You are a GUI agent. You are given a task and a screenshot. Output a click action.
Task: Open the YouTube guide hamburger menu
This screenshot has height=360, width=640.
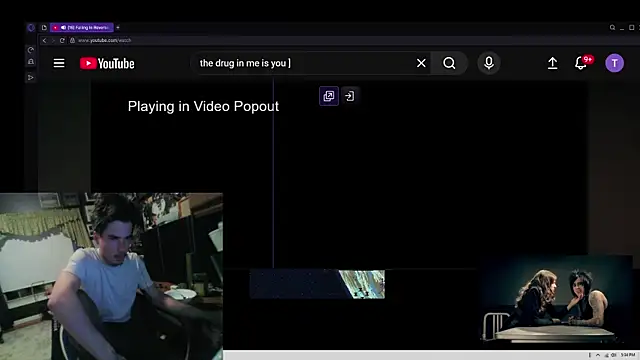59,63
